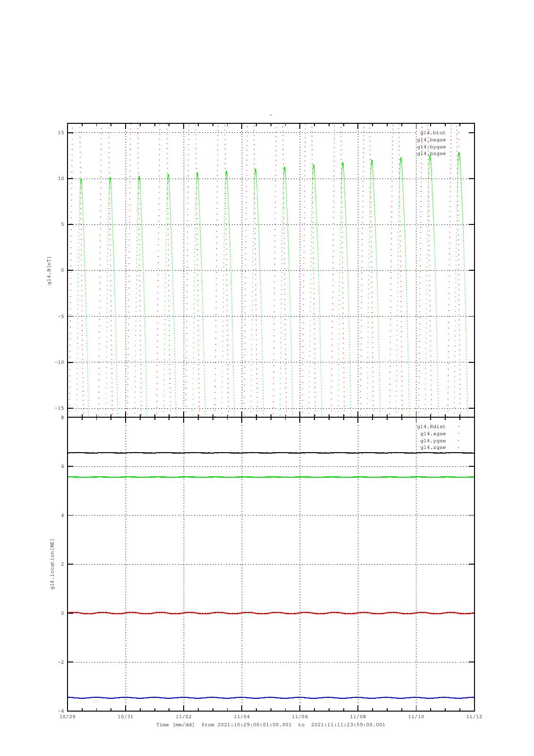The height and width of the screenshot is (756, 534).
Task: Click the 11/04 date tick label
Action: coord(242,717)
